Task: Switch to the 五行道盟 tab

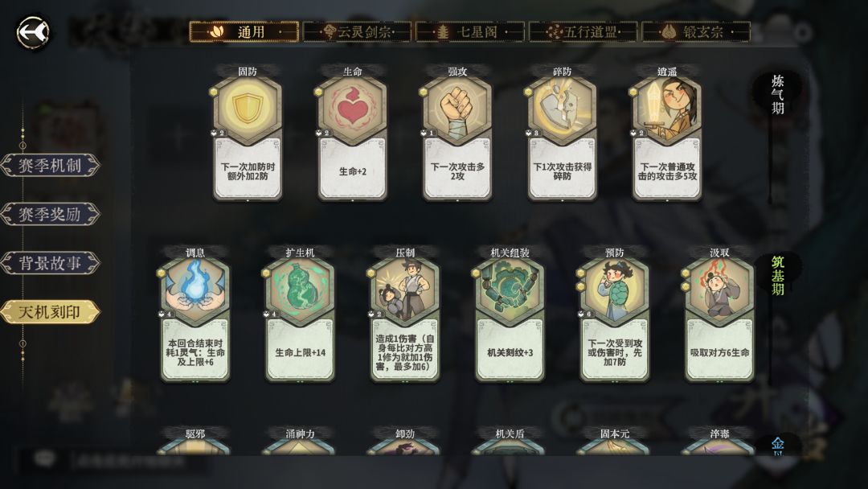Action: (x=583, y=32)
